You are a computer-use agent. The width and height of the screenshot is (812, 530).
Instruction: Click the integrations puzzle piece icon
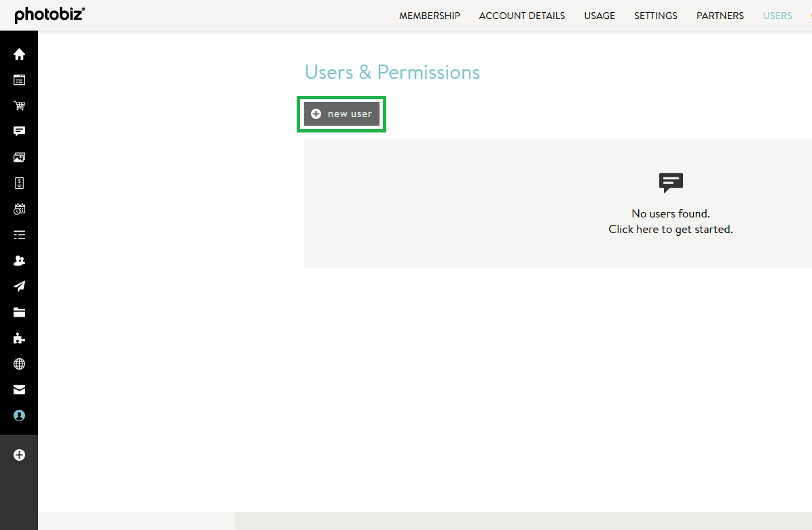pyautogui.click(x=19, y=338)
